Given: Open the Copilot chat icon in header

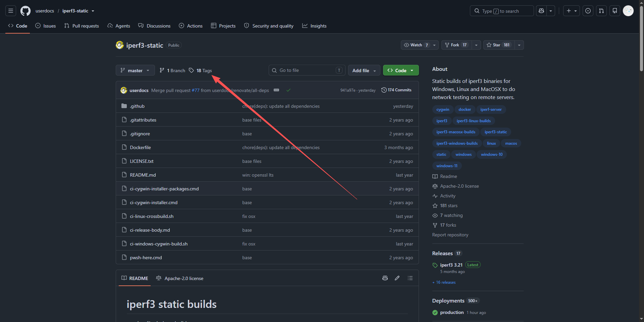Looking at the screenshot, I should click(x=541, y=11).
